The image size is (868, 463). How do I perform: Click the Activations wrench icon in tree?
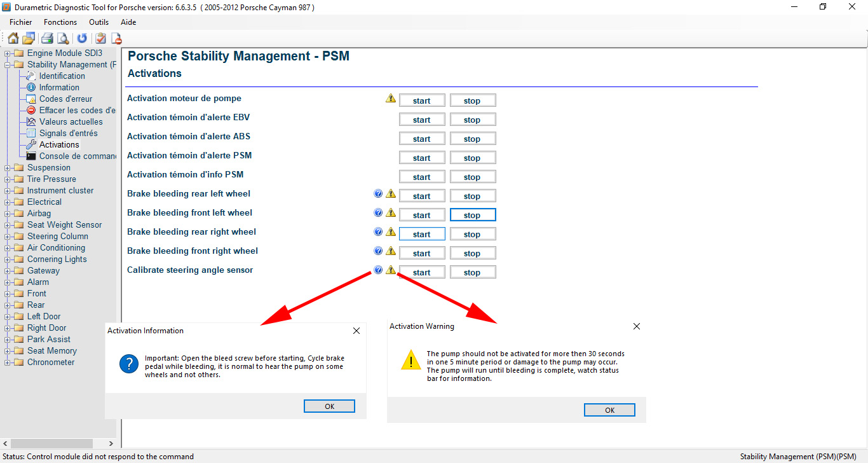[31, 144]
